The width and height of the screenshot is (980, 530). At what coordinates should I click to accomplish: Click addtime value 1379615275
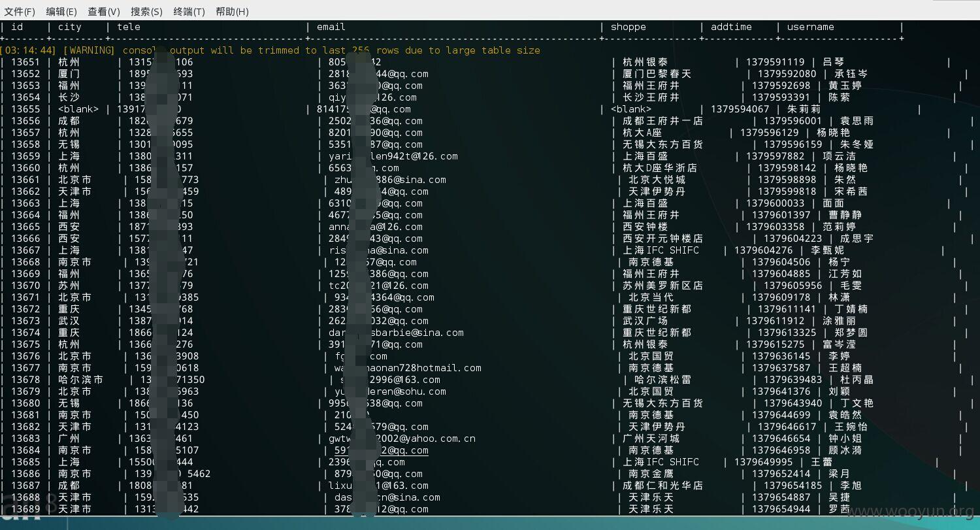pos(776,344)
